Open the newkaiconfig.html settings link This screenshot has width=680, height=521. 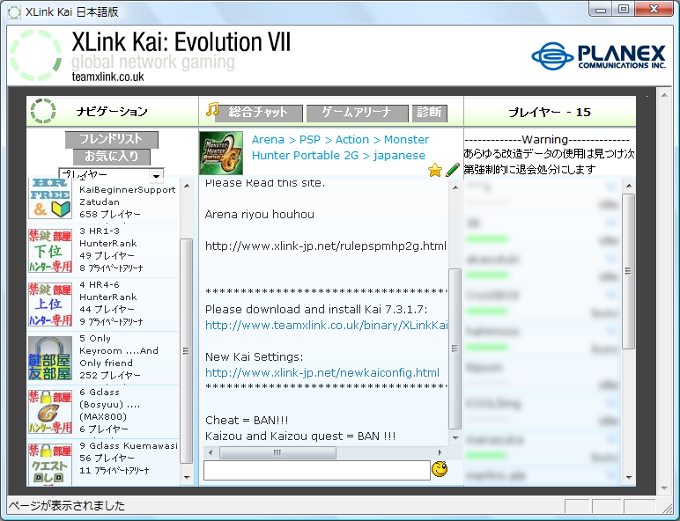[322, 373]
